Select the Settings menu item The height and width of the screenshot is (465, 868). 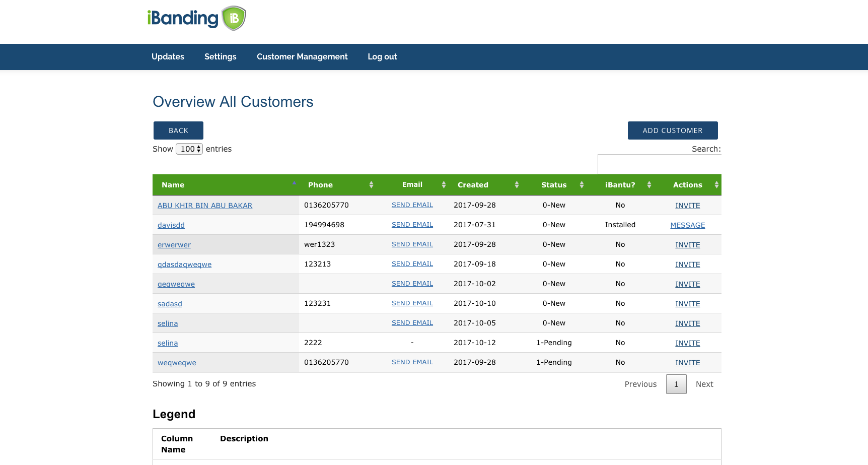(220, 56)
